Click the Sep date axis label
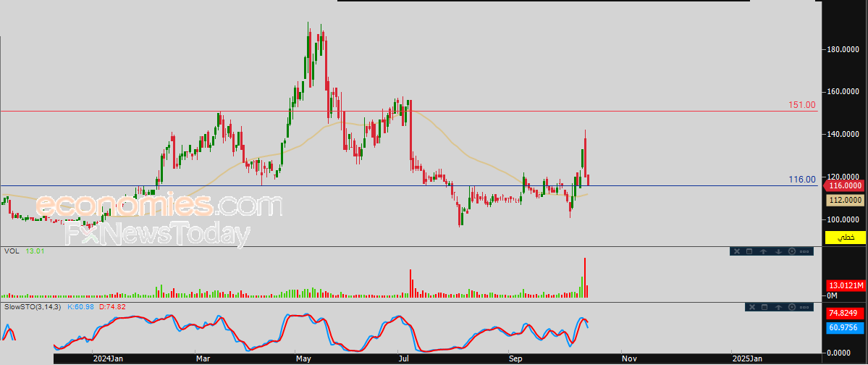 (x=515, y=359)
